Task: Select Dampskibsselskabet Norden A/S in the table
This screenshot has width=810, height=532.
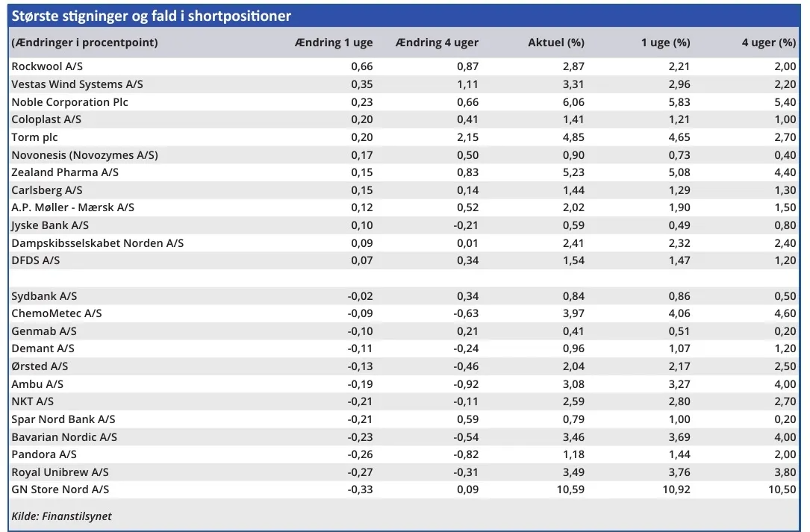Action: (97, 243)
